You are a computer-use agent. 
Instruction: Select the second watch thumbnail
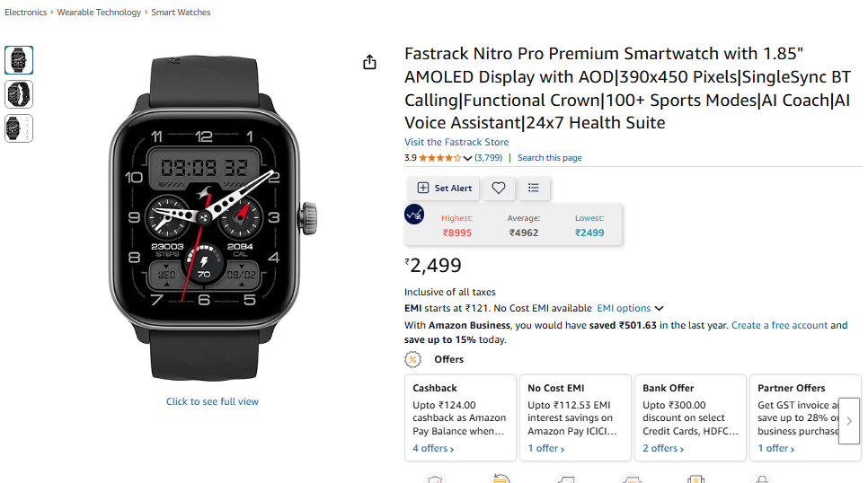click(19, 94)
